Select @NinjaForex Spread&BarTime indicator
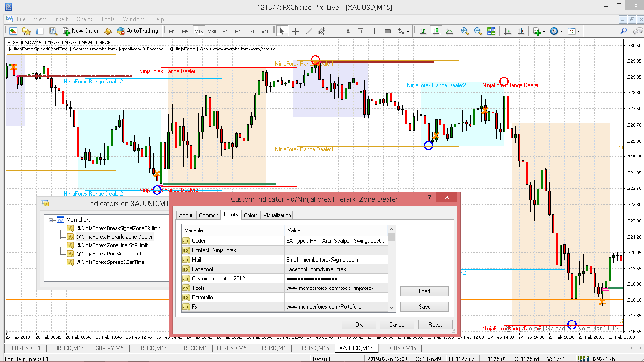Viewport: 644px width, 362px height. click(110, 262)
